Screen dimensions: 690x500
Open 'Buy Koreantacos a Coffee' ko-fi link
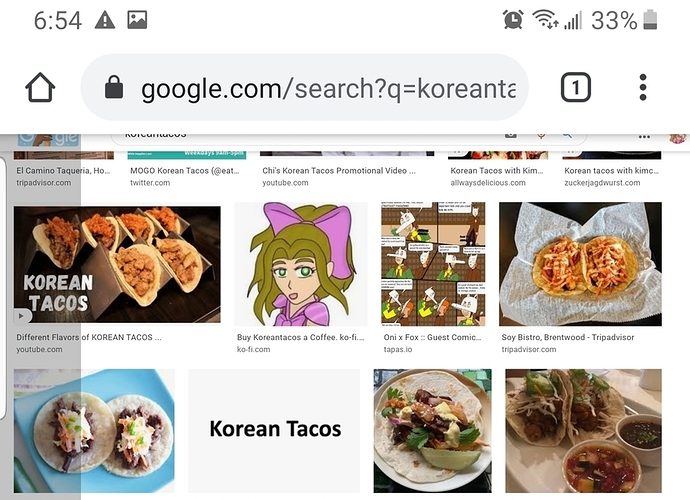(x=301, y=338)
